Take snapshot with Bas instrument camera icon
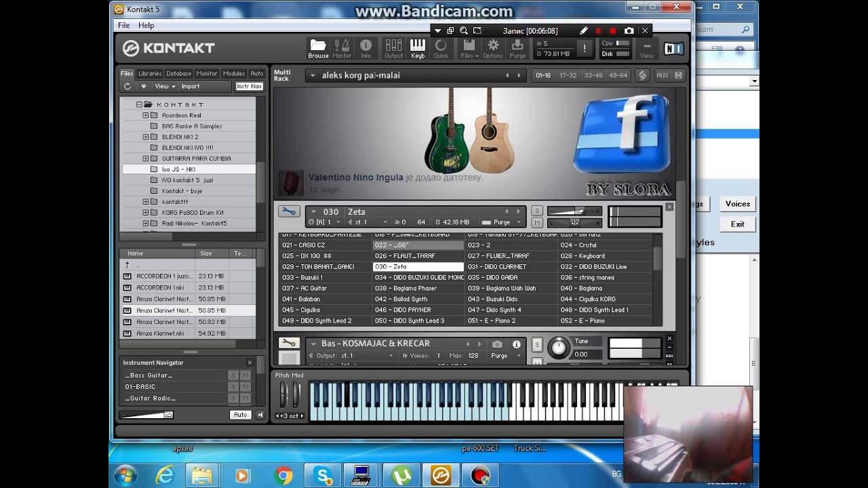The height and width of the screenshot is (488, 868). [x=497, y=344]
